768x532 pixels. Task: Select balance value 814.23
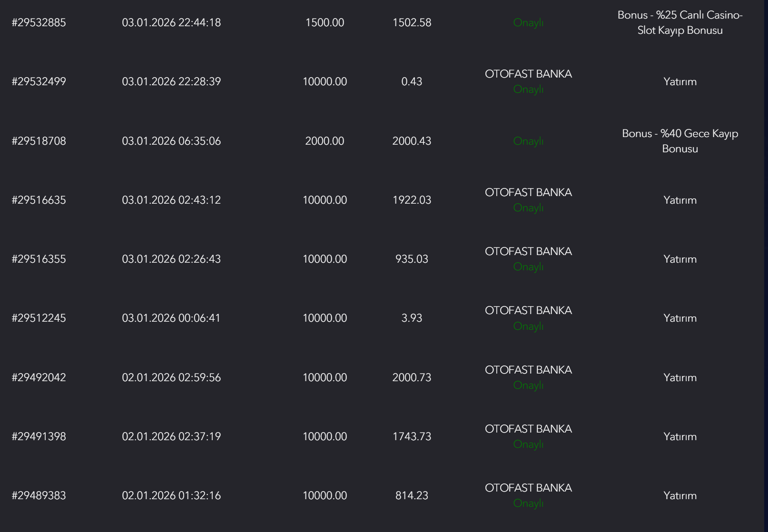[412, 495]
